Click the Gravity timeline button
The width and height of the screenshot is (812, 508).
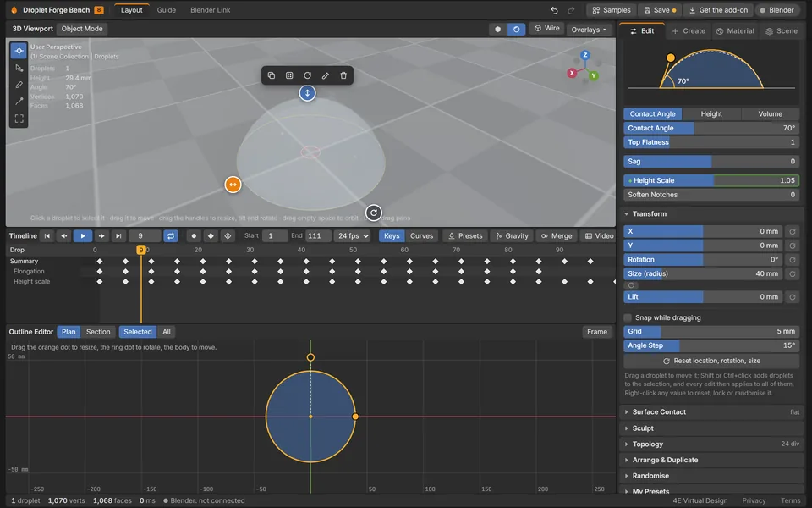512,236
